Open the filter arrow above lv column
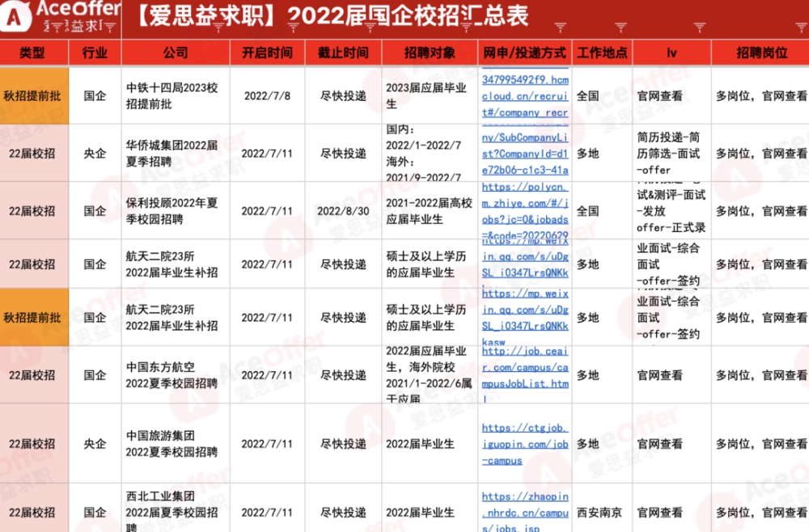Screen dimensions: 809x532 (x=700, y=27)
